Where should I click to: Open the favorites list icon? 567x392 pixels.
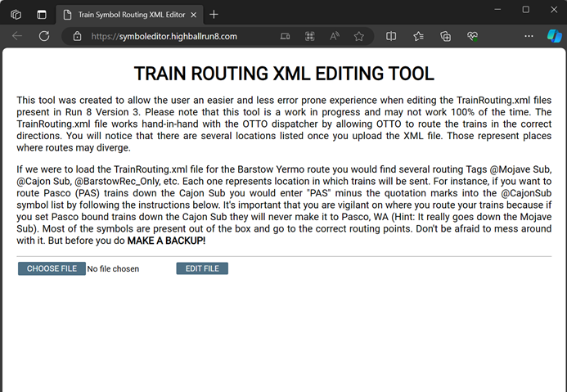[x=418, y=36]
